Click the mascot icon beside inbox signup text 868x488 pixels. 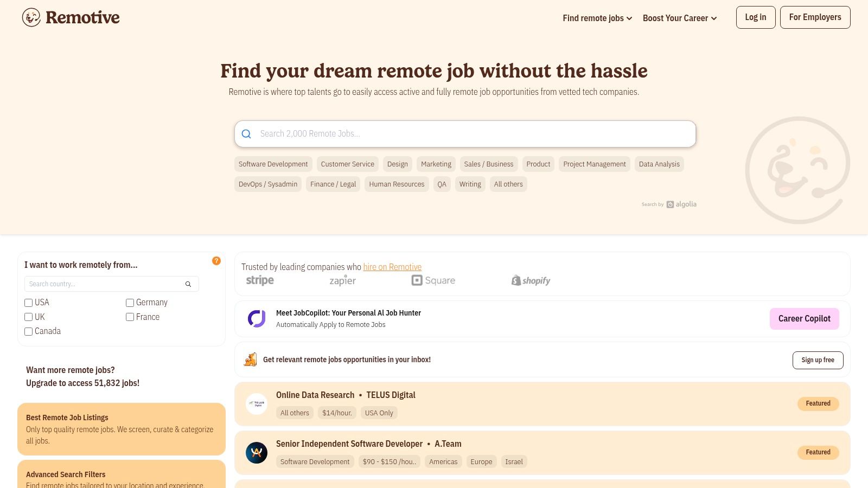pos(250,359)
